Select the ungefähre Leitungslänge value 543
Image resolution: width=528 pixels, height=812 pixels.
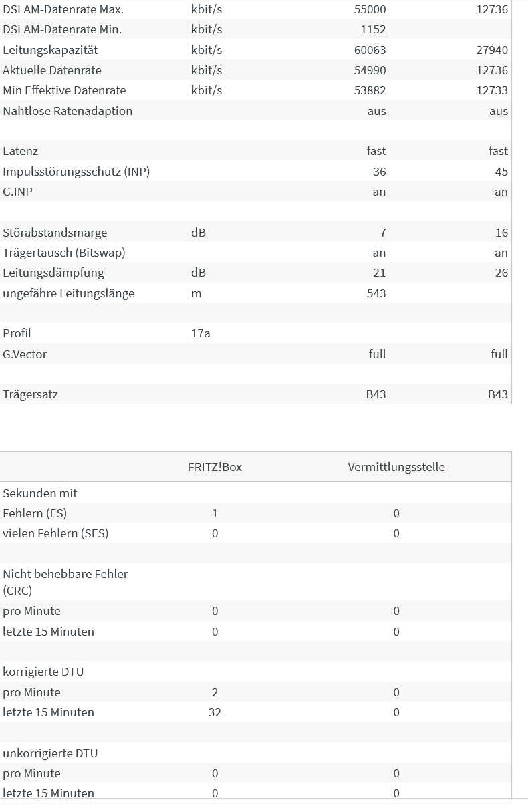376,293
